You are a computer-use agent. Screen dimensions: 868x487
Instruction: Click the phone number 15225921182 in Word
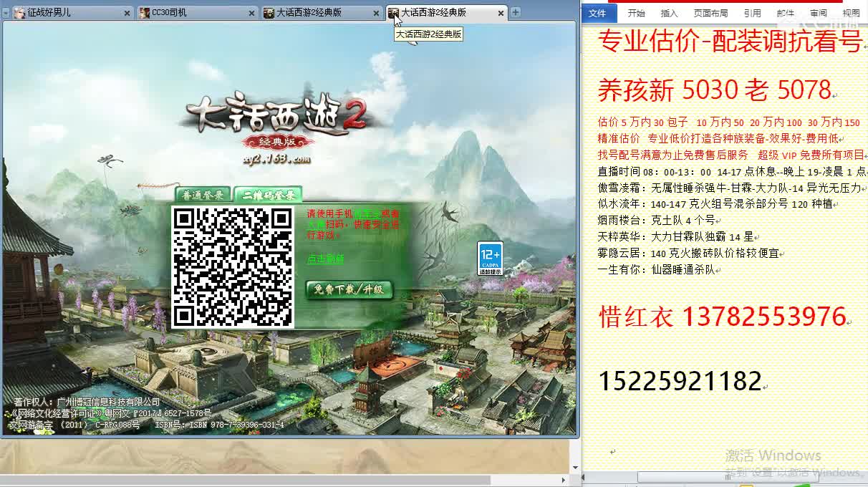680,380
